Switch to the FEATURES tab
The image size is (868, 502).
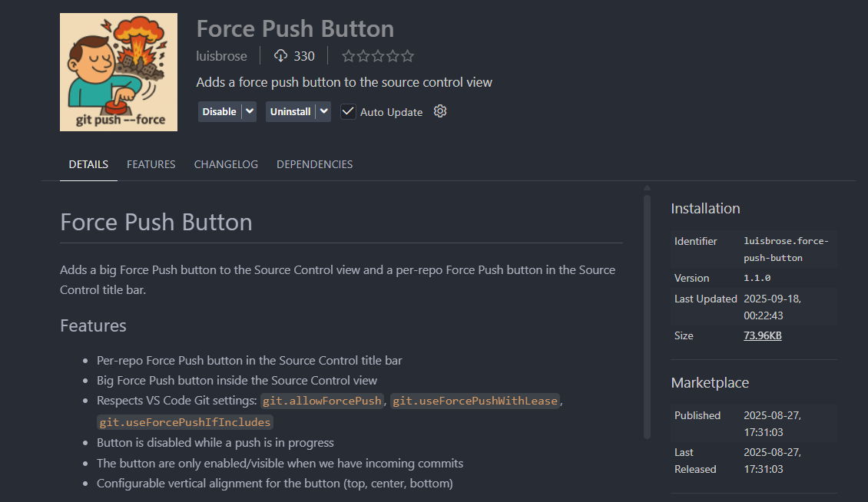point(151,163)
